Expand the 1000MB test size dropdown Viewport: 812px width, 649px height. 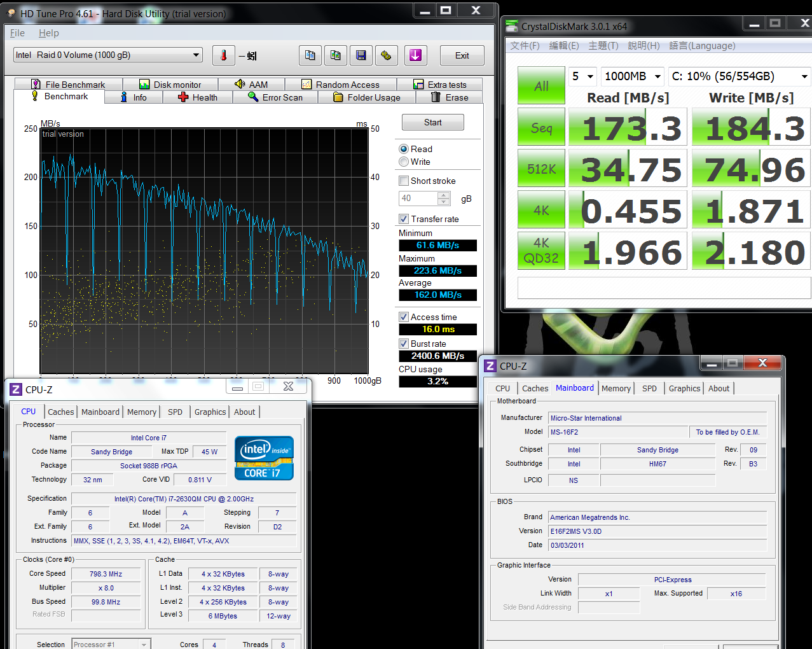(633, 76)
